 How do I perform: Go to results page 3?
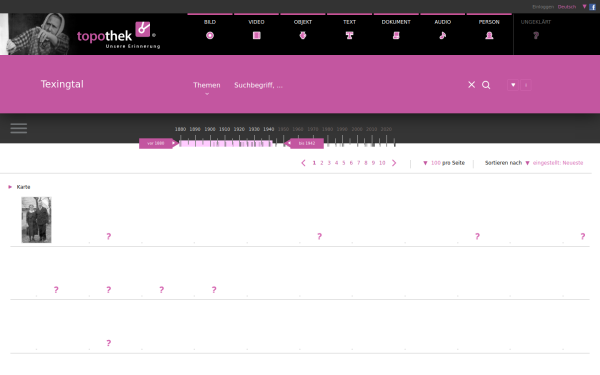(329, 163)
